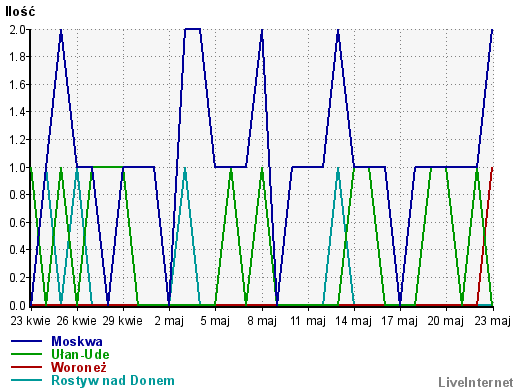The height and width of the screenshot is (392, 520).
Task: Click the Rostyw nad Donem legend label
Action: click(113, 380)
